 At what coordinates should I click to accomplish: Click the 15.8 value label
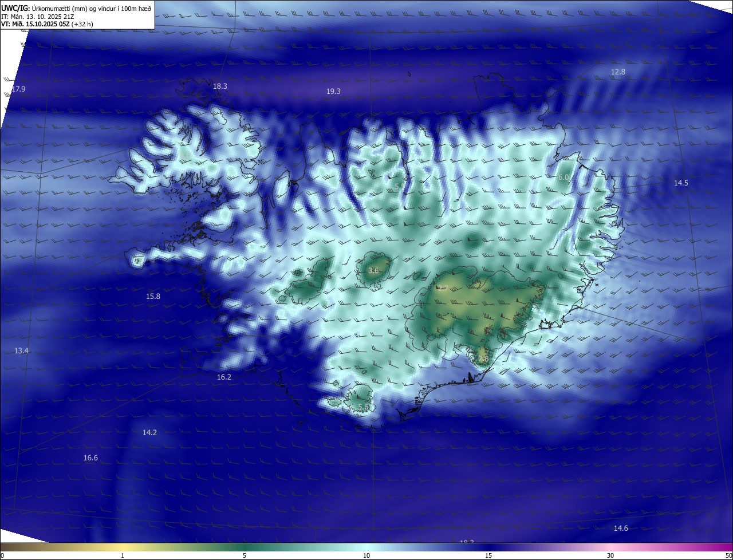[153, 297]
